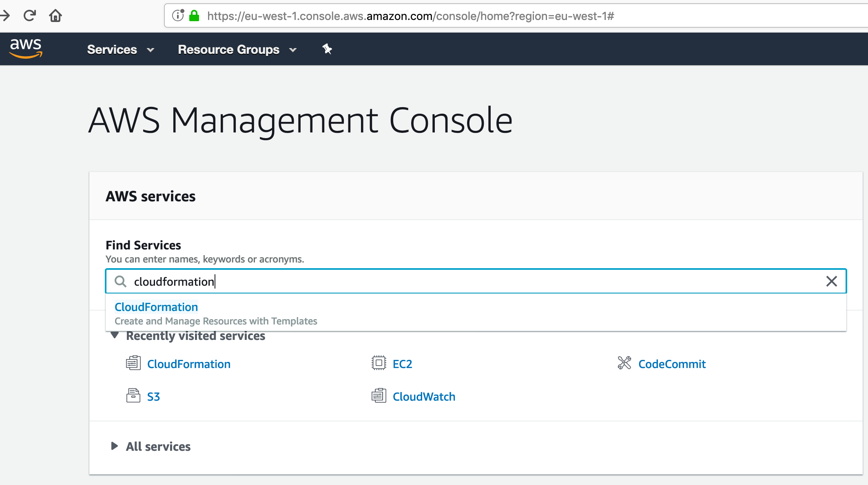868x485 pixels.
Task: Click the 'AWS services' panel heading
Action: (151, 196)
